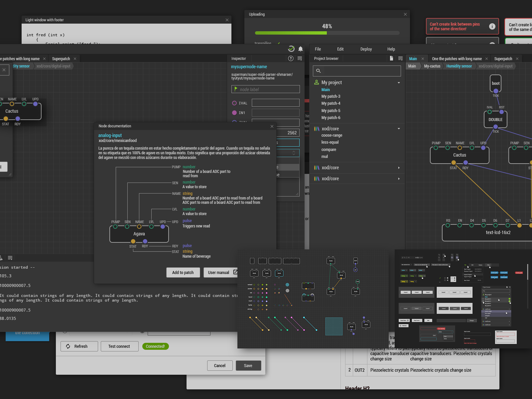532x399 pixels.
Task: Collapse the xod/core section chevron
Action: point(398,129)
